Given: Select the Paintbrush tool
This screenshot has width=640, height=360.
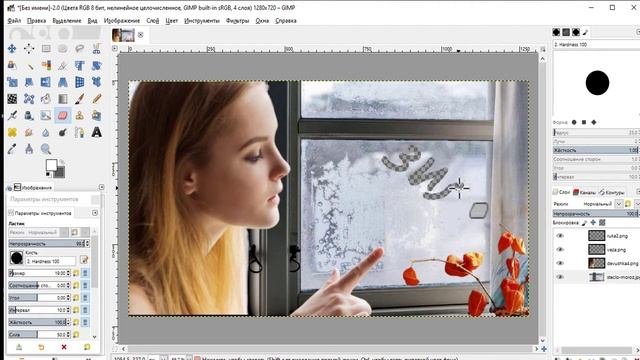Looking at the screenshot, I should (x=80, y=99).
